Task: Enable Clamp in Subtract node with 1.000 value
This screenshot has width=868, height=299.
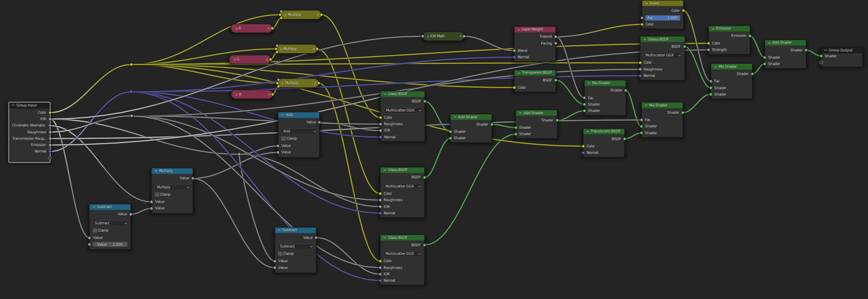Action: point(95,230)
